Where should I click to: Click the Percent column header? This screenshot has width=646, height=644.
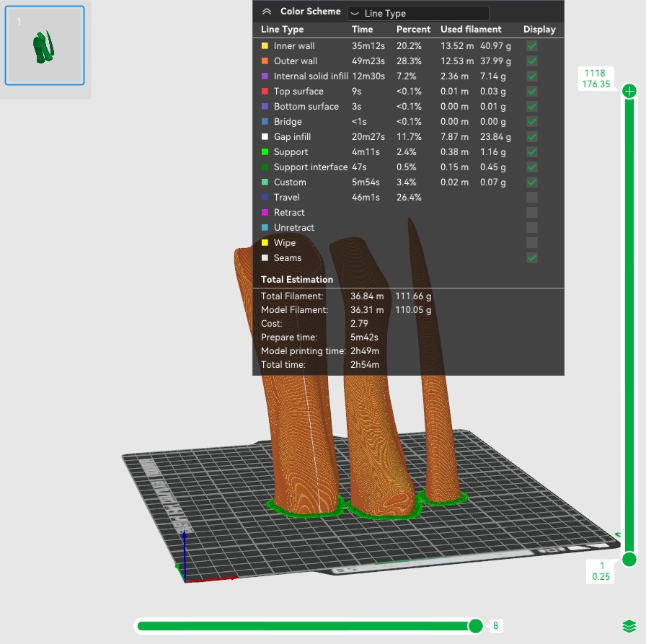tap(413, 30)
